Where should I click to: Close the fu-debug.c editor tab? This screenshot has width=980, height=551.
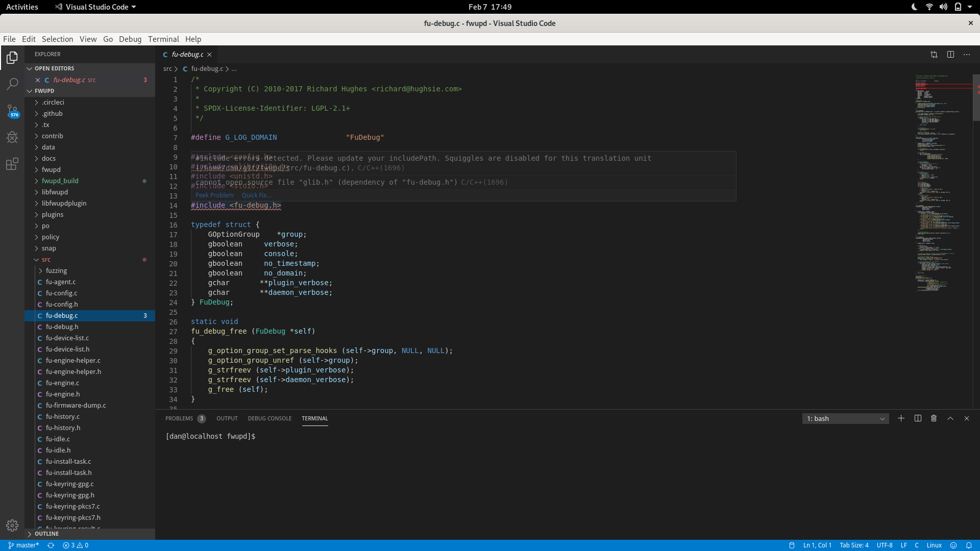pyautogui.click(x=209, y=55)
